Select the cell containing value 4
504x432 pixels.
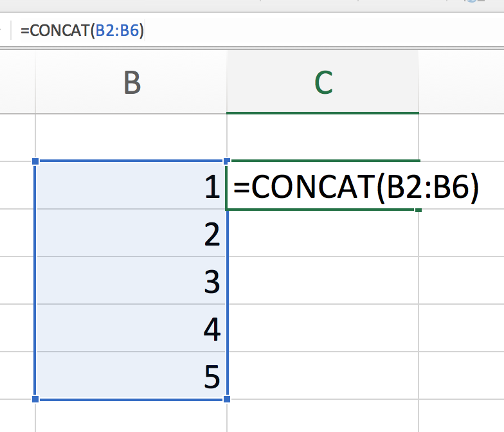[131, 328]
